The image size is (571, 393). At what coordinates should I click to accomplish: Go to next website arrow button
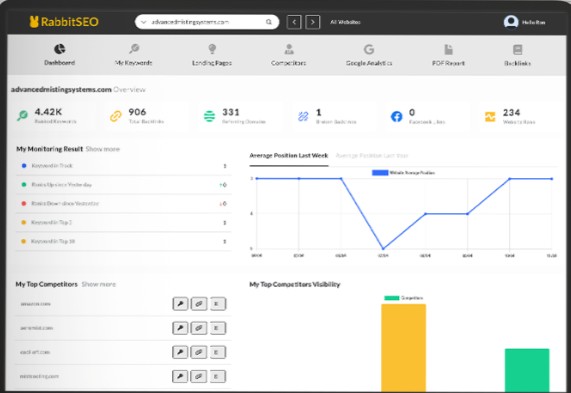[312, 22]
